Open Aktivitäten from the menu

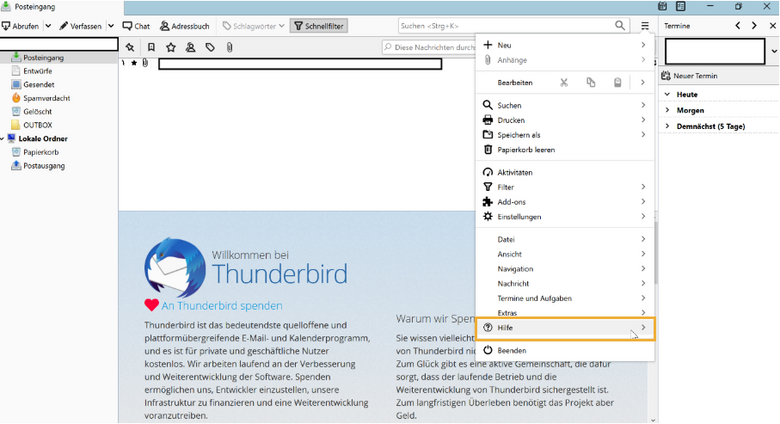pyautogui.click(x=565, y=172)
